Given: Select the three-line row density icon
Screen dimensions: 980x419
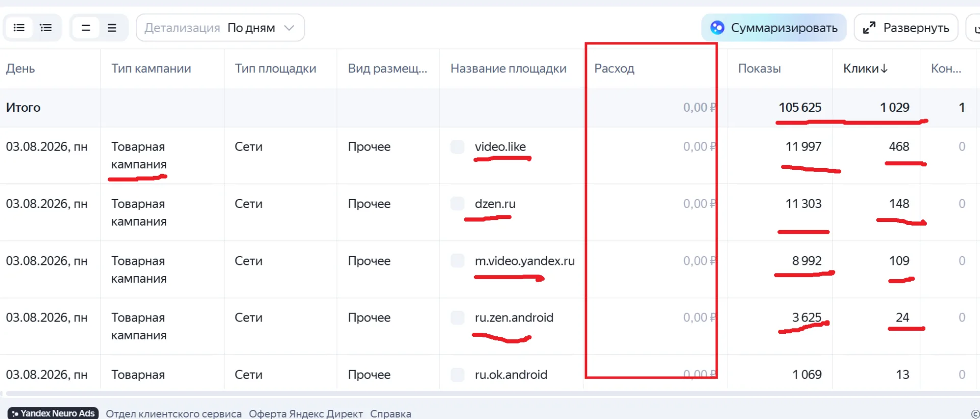Looking at the screenshot, I should tap(112, 28).
